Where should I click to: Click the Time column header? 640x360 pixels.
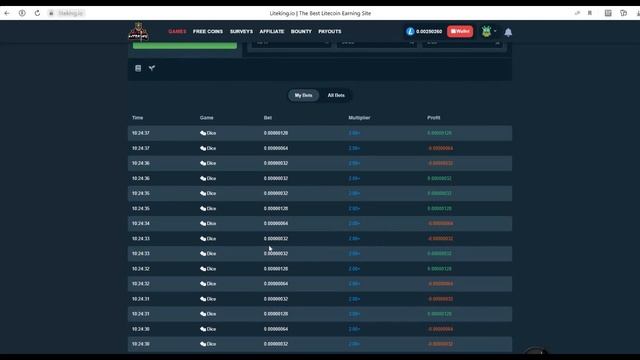click(138, 118)
